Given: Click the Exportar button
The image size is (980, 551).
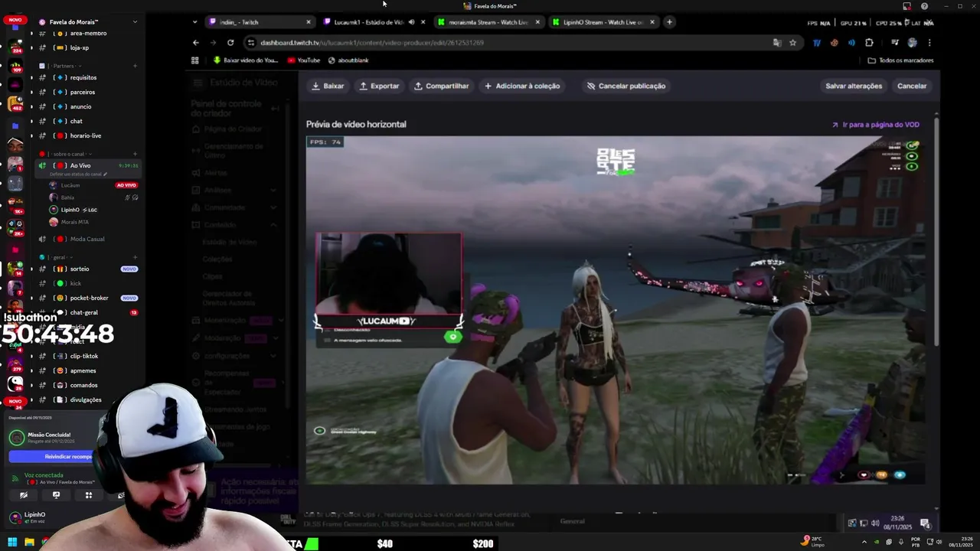Looking at the screenshot, I should point(379,86).
